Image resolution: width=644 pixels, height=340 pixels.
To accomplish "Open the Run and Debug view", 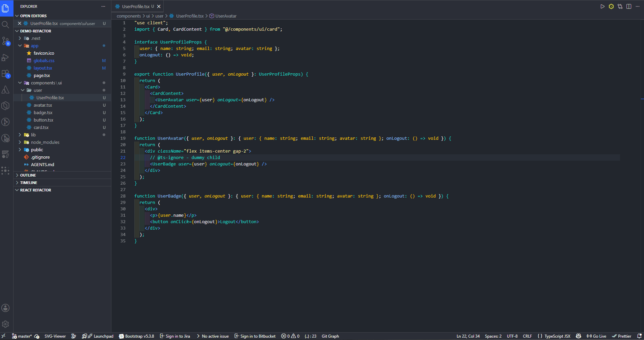I will point(5,57).
